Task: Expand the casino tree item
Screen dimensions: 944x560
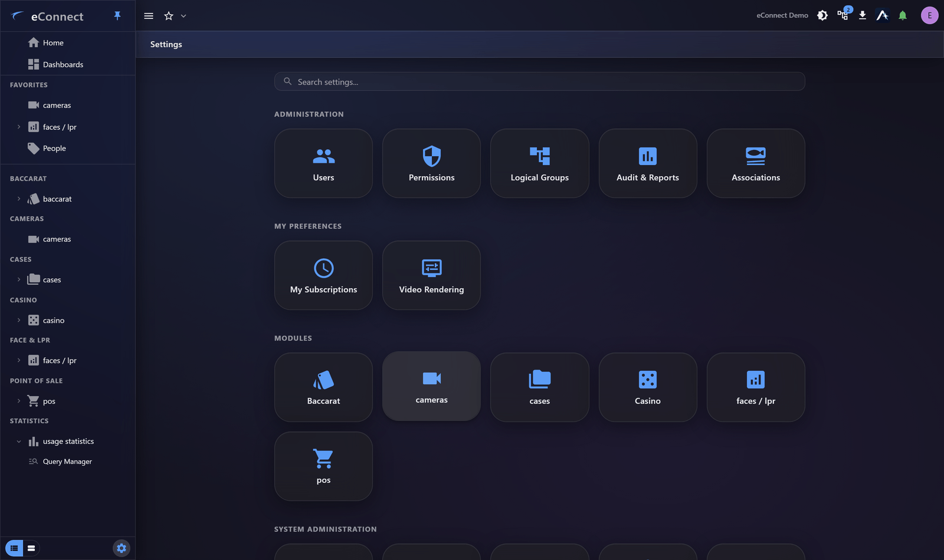Action: pyautogui.click(x=19, y=320)
